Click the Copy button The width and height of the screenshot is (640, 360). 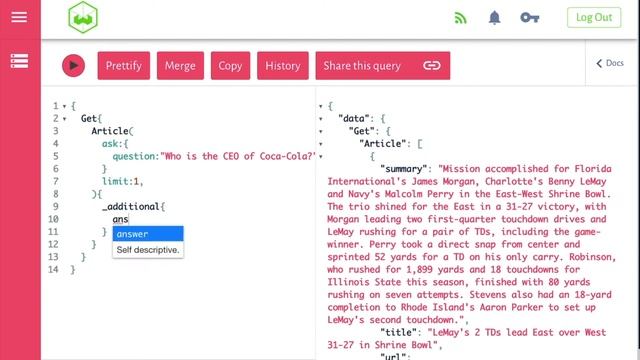pos(230,66)
